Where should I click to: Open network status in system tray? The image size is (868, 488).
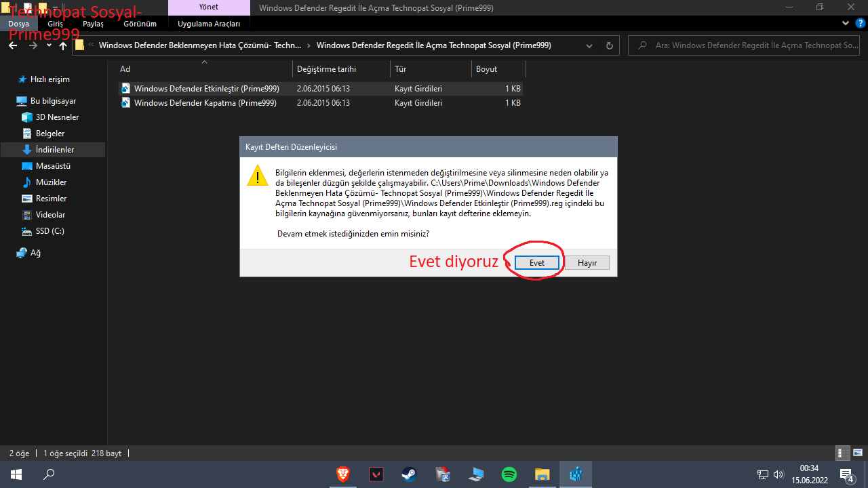tap(763, 474)
